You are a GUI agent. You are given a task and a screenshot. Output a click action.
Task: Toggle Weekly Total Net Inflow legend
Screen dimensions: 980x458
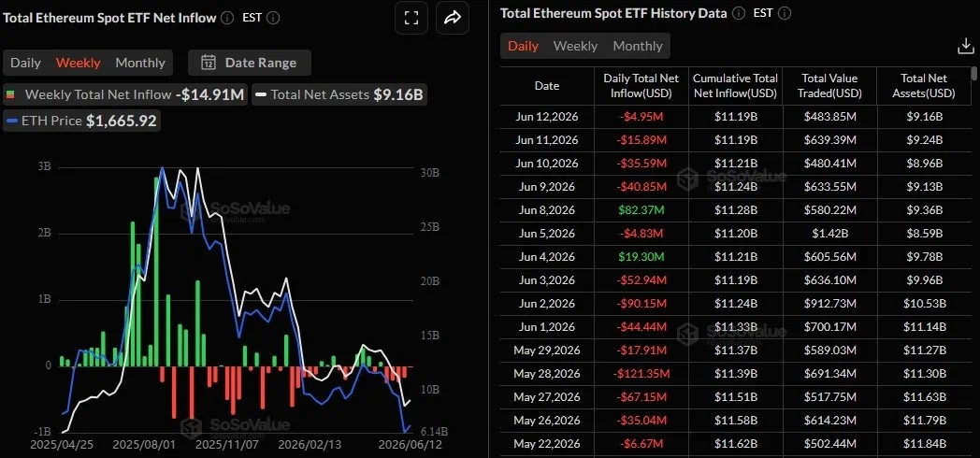[x=125, y=95]
